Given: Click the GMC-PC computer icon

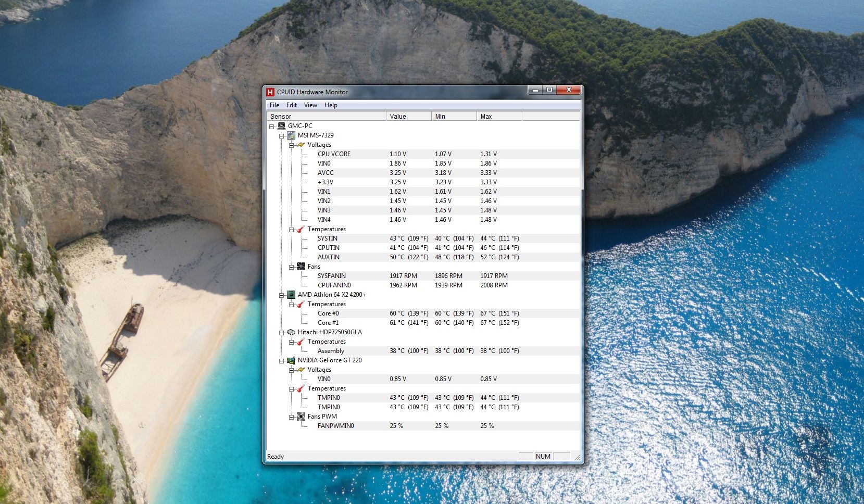Looking at the screenshot, I should click(282, 126).
